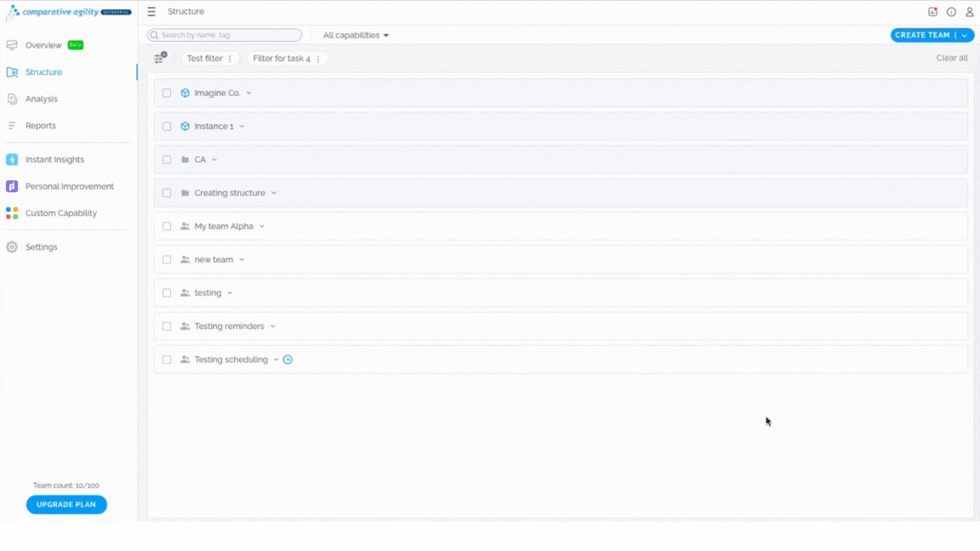Click the info help icon

coord(951,11)
